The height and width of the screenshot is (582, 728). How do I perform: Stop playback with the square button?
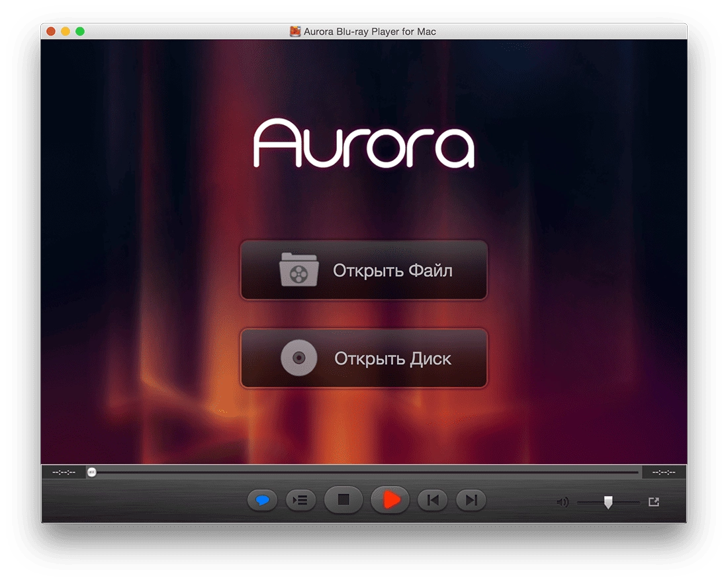[x=343, y=500]
